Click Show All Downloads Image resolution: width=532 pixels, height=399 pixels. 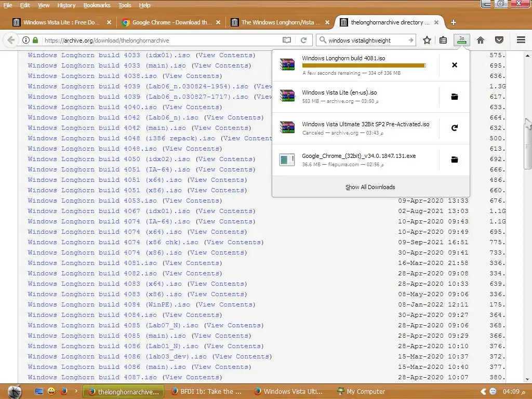(x=370, y=187)
